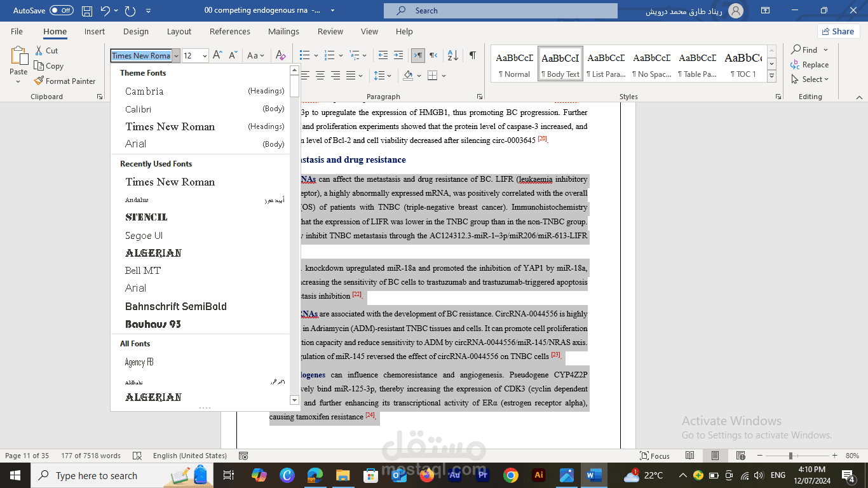Open the File tab
868x488 pixels.
pos(17,31)
